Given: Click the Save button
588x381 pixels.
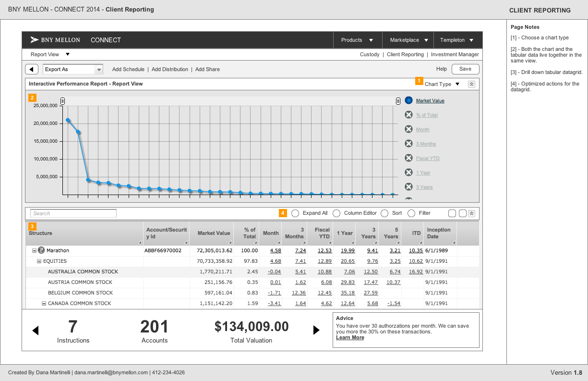Looking at the screenshot, I should (465, 69).
